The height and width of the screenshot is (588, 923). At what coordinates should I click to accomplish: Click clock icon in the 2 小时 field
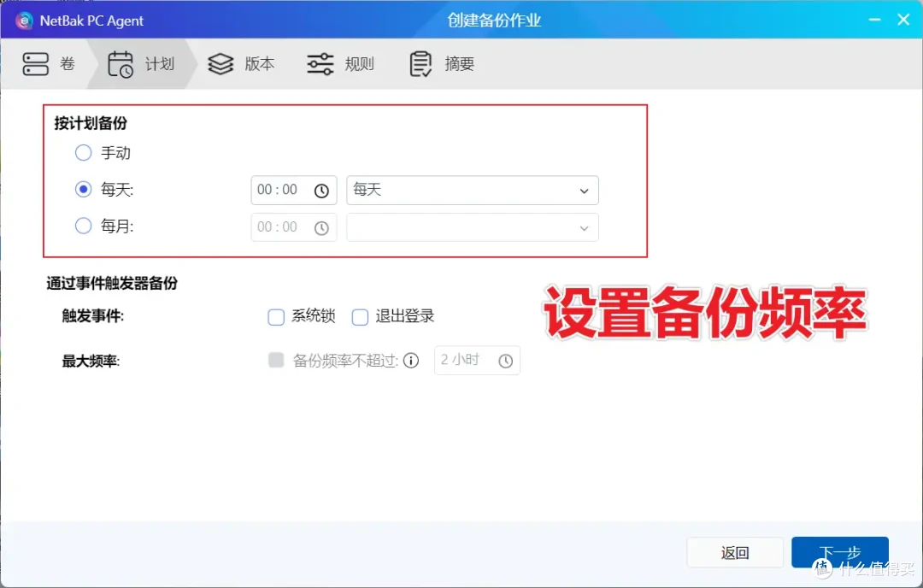[x=506, y=361]
